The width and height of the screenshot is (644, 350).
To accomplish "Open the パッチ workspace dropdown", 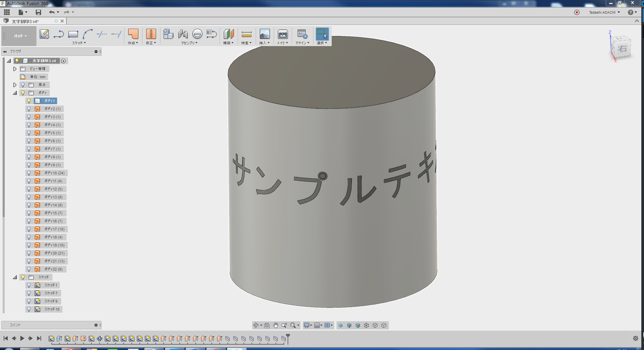I will click(20, 36).
